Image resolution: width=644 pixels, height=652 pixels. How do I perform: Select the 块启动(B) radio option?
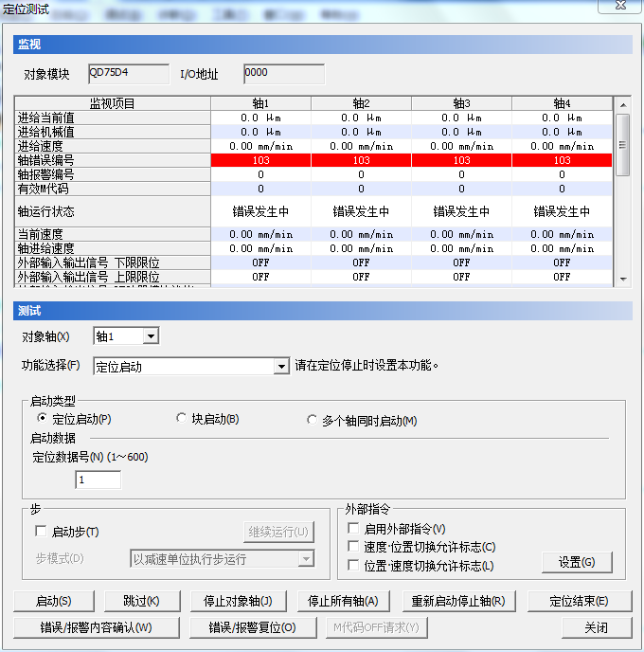click(183, 419)
